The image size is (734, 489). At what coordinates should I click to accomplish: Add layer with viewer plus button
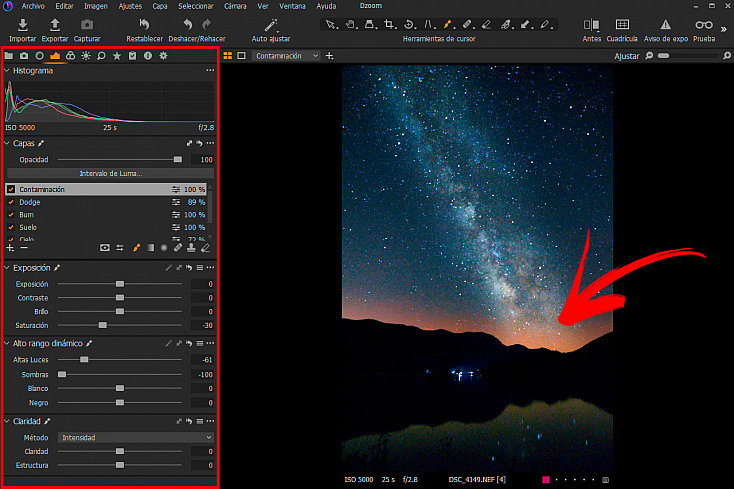click(x=329, y=56)
